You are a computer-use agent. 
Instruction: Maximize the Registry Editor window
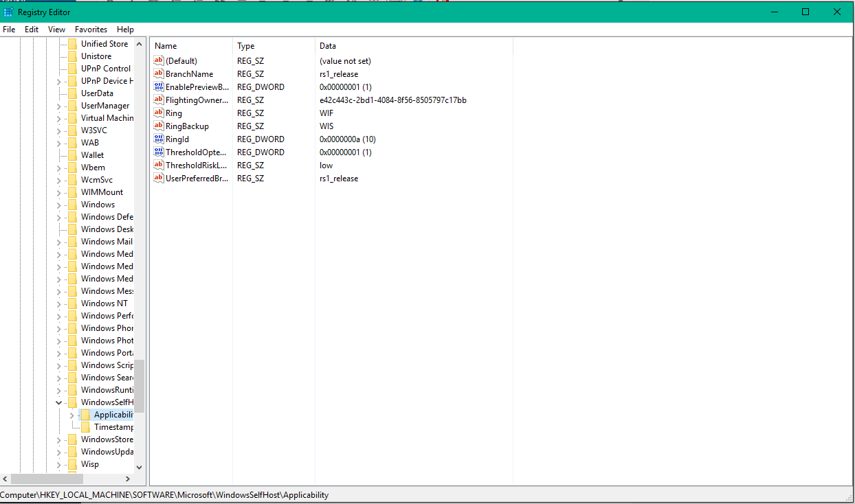(x=806, y=12)
